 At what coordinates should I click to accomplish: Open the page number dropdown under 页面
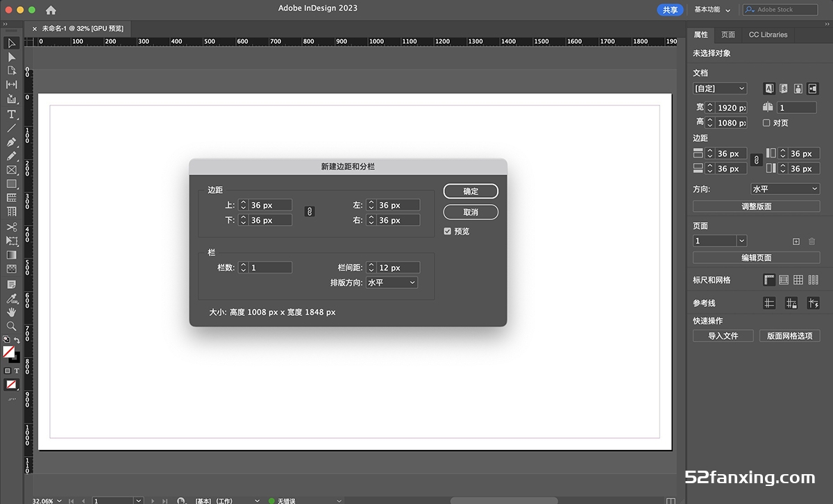[742, 241]
